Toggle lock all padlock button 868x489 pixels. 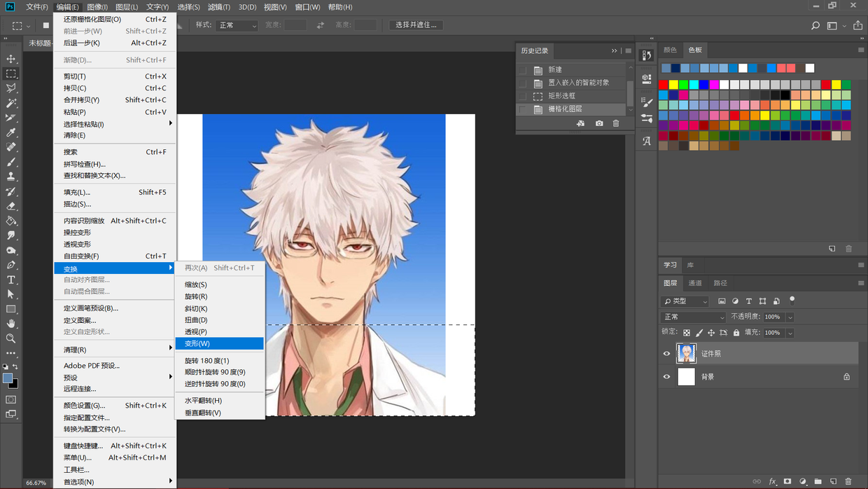point(736,333)
